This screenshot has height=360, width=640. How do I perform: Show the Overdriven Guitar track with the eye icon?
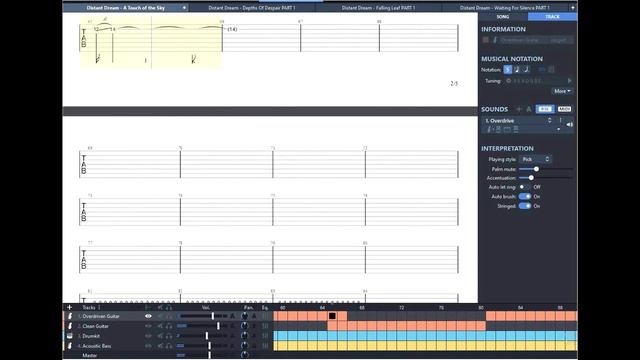(x=148, y=316)
